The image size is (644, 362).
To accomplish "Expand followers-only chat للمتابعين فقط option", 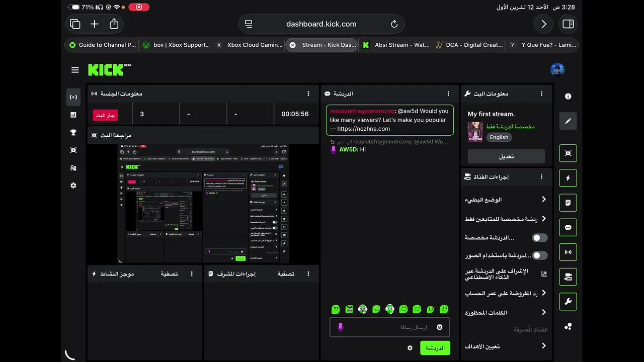I will click(x=505, y=219).
